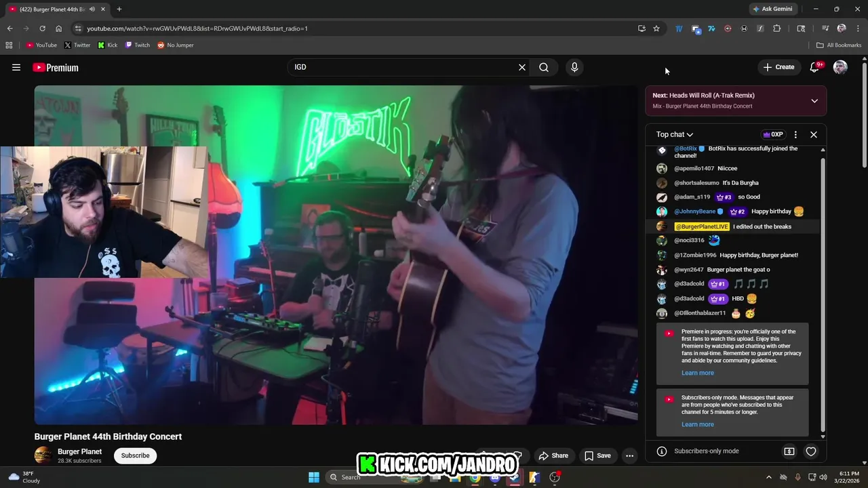Share the video
Viewport: 868px width, 488px height.
[x=553, y=455]
